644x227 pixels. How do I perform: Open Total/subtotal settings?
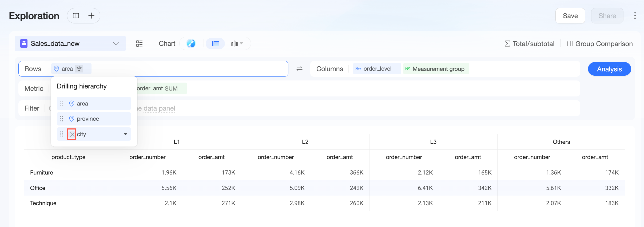[x=530, y=44]
